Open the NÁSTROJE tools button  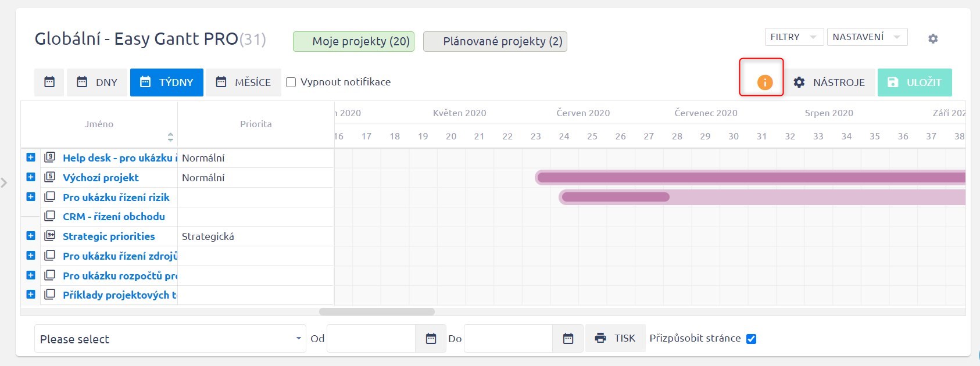(829, 82)
